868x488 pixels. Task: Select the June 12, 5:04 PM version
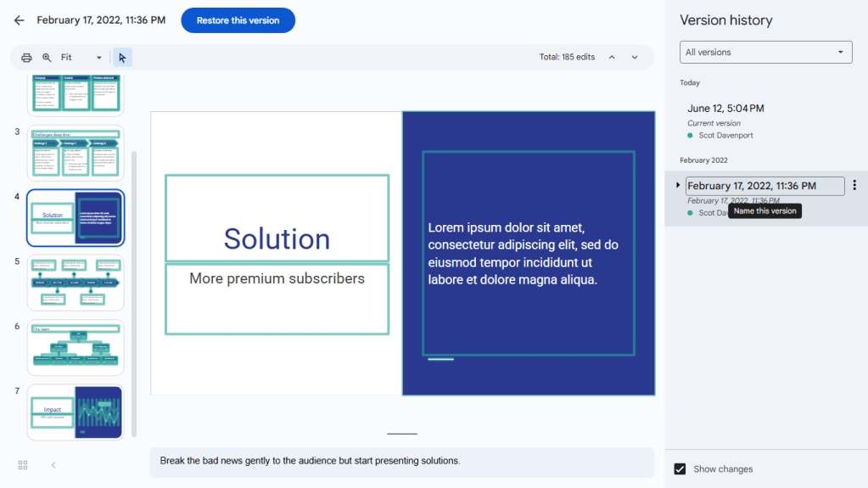(x=725, y=109)
